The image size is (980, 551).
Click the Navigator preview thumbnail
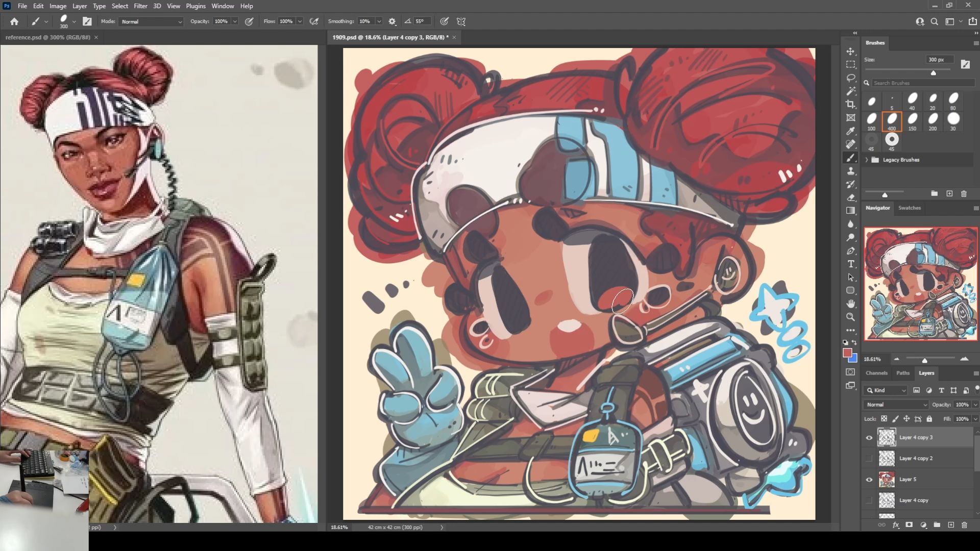point(921,284)
